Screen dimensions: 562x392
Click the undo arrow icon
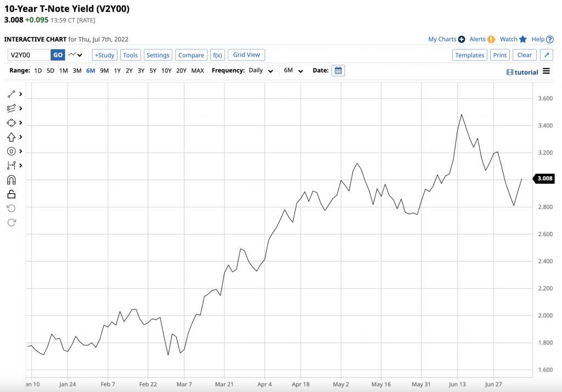pyautogui.click(x=11, y=209)
